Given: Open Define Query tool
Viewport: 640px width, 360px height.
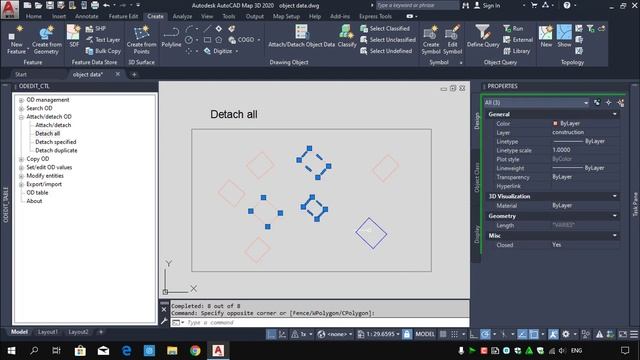Looking at the screenshot, I should tap(483, 36).
